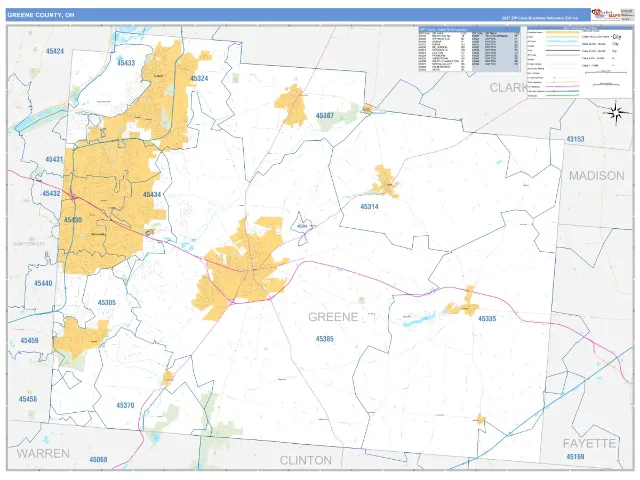The image size is (640, 480).
Task: Click the CLARK county name
Action: [509, 88]
